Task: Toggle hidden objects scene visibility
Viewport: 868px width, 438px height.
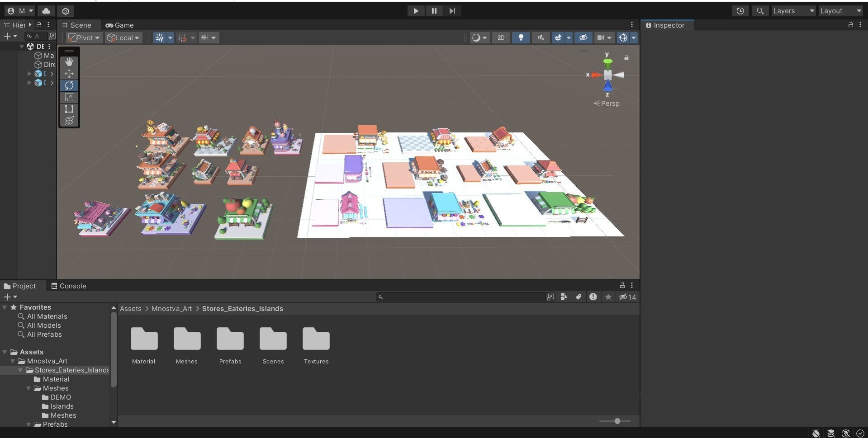Action: tap(583, 38)
